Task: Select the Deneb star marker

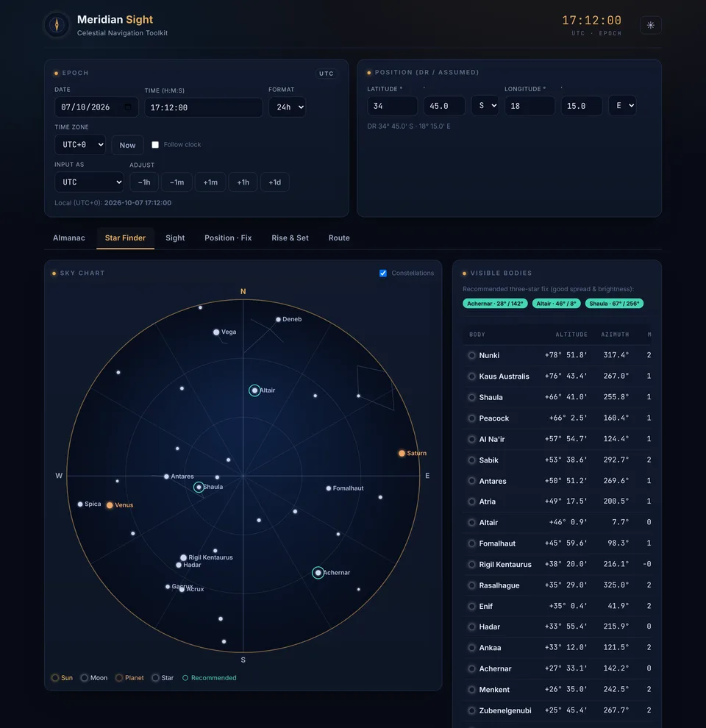Action: click(x=278, y=319)
